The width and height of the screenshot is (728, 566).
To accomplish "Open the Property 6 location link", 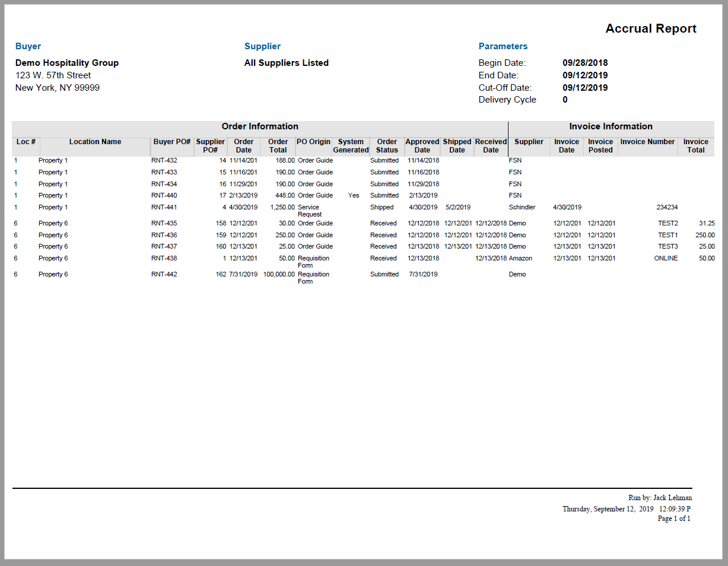I will 52,223.
